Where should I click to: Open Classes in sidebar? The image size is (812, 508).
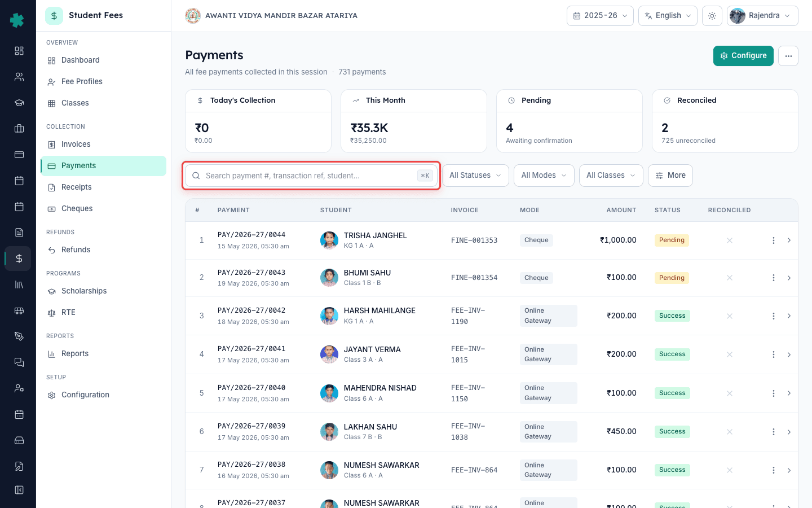coord(103,103)
